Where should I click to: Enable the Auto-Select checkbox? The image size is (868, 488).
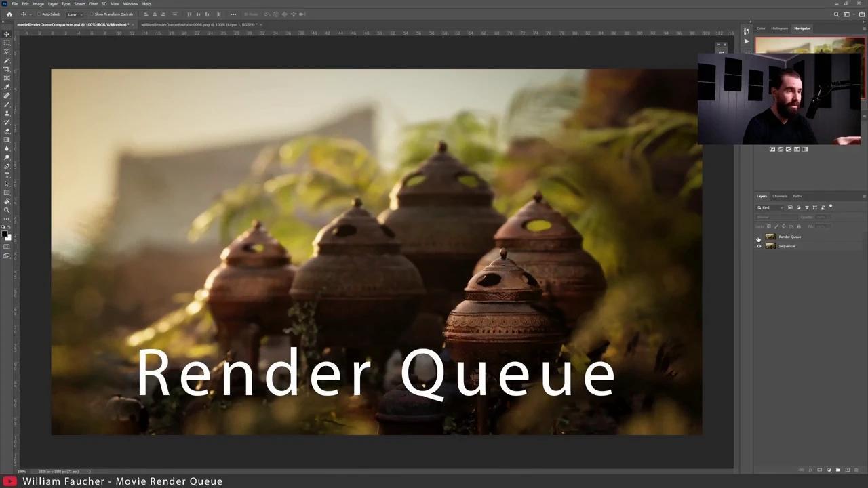pyautogui.click(x=39, y=14)
